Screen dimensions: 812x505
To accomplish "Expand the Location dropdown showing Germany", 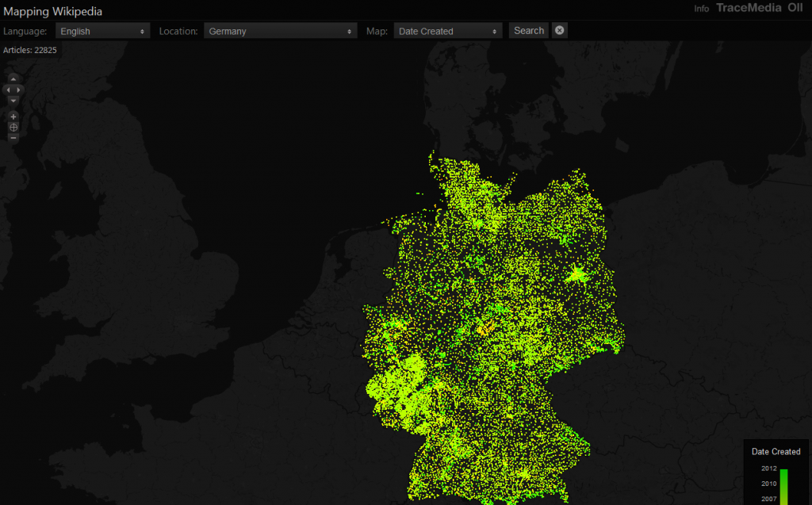I will pos(280,31).
